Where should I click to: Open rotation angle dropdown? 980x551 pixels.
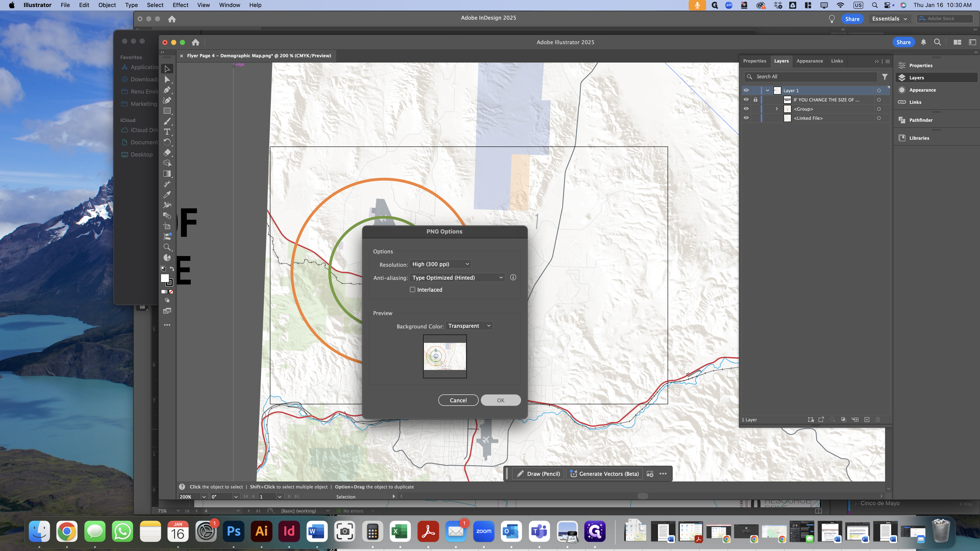point(236,497)
